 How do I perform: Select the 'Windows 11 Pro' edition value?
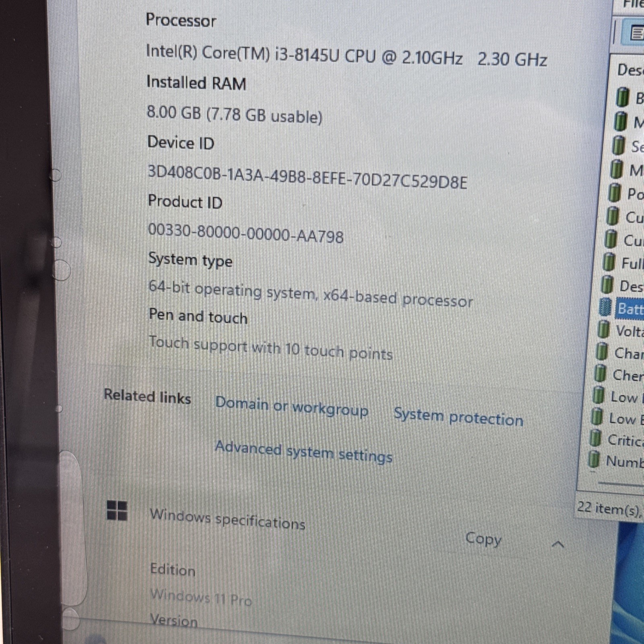tap(201, 597)
